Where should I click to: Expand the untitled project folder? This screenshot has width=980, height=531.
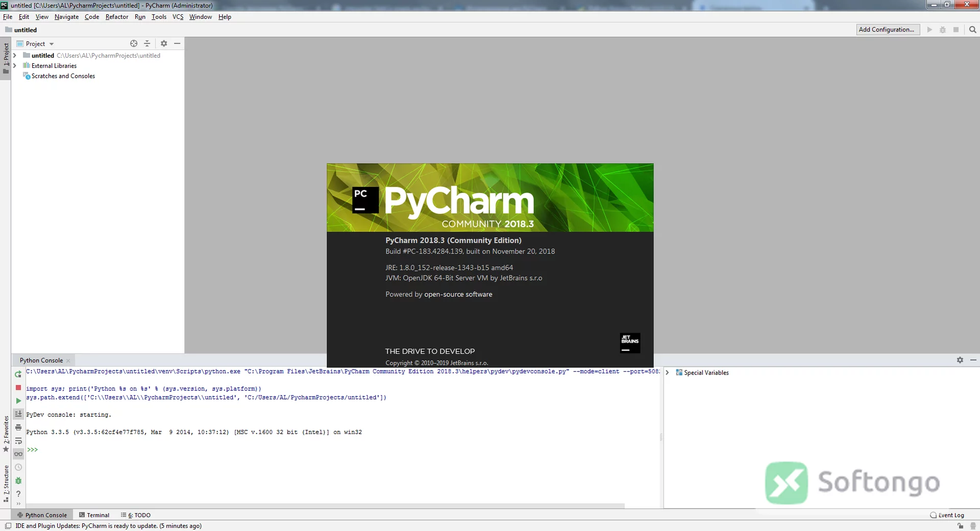pos(15,56)
